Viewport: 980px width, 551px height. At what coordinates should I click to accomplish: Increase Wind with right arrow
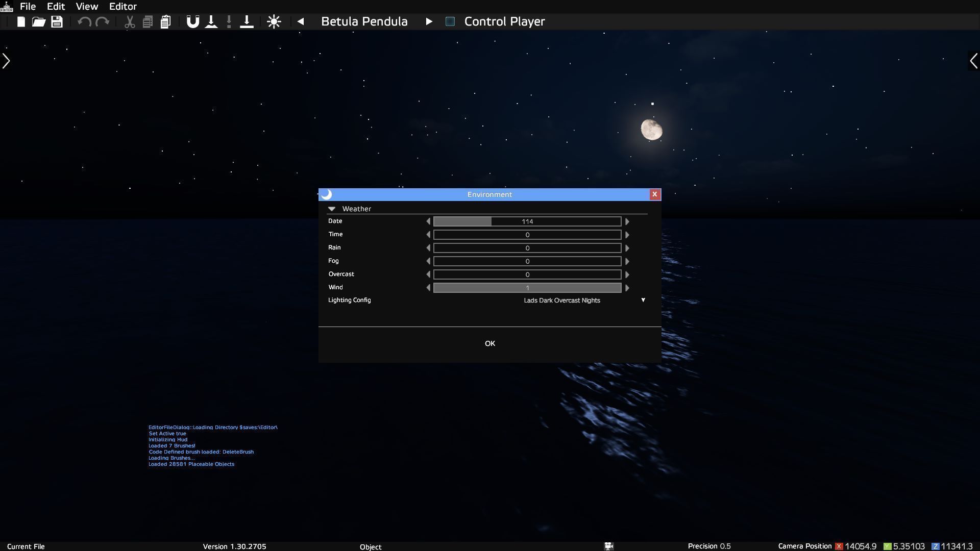pos(627,288)
